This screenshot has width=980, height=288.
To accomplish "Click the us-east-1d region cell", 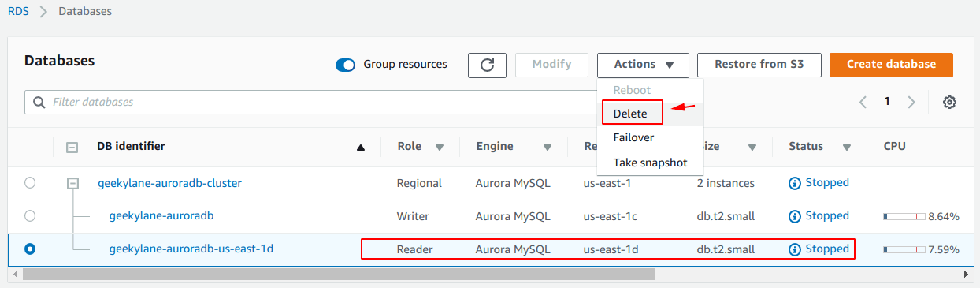I will click(611, 249).
